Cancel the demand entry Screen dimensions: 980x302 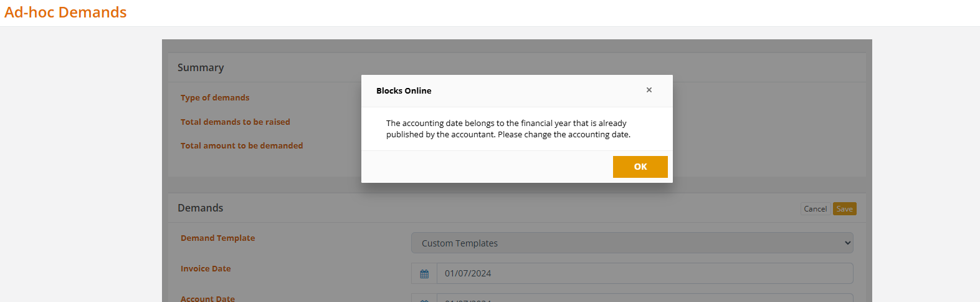click(815, 209)
